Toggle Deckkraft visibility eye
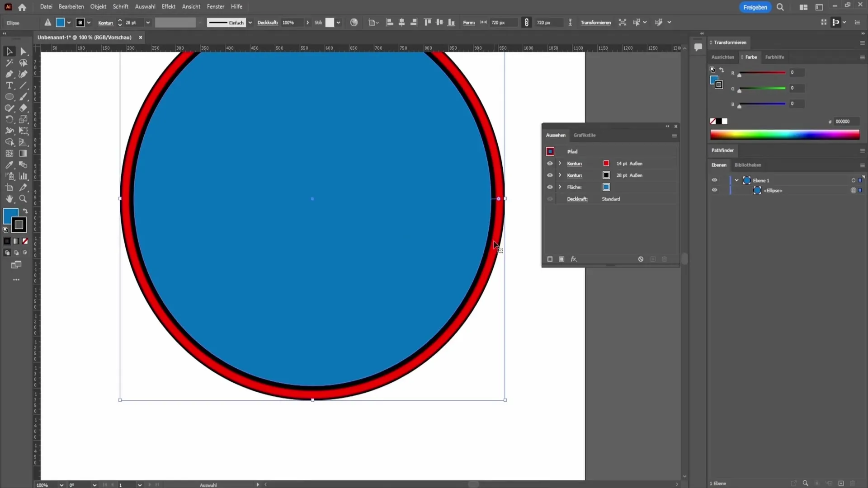The width and height of the screenshot is (868, 488). click(550, 199)
